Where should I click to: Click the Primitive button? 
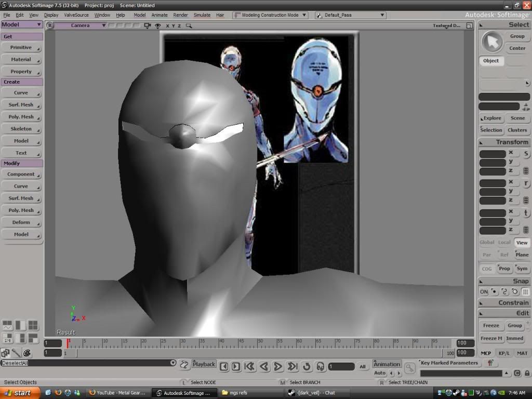[21, 47]
